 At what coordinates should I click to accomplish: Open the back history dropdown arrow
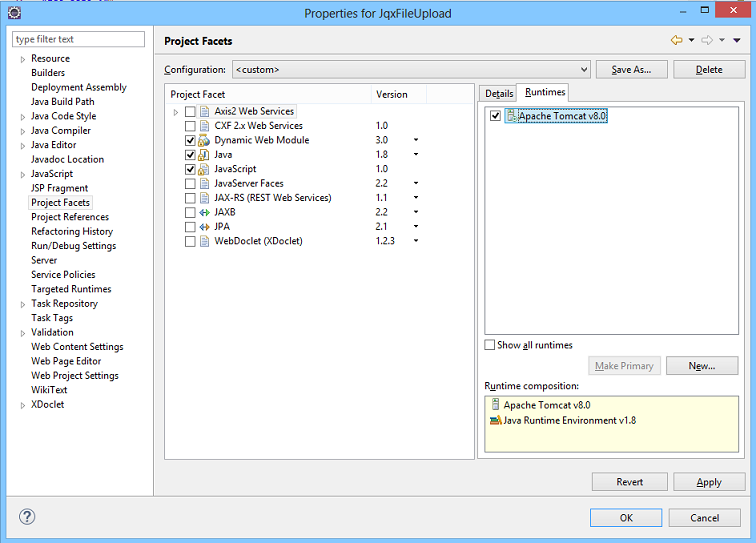coord(691,41)
